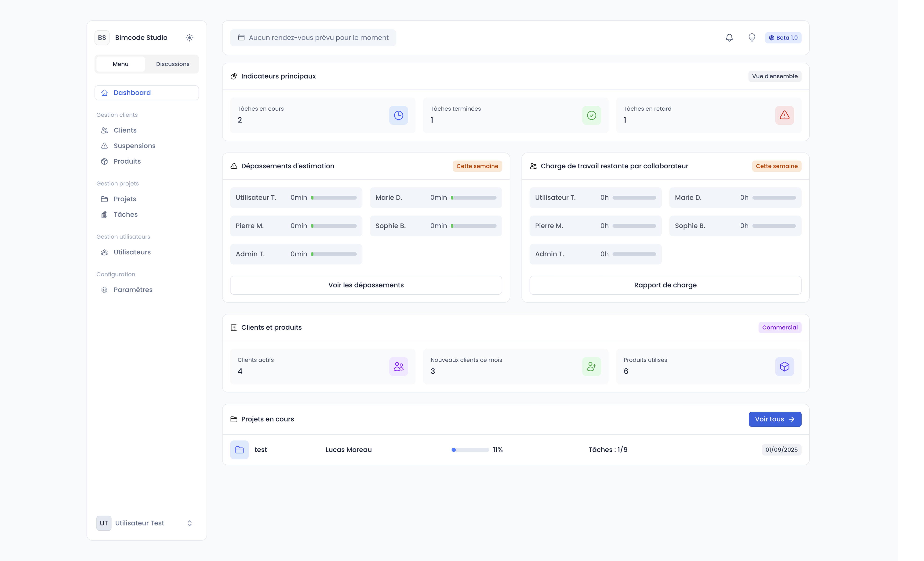Click the Commercial badge

[780, 327]
